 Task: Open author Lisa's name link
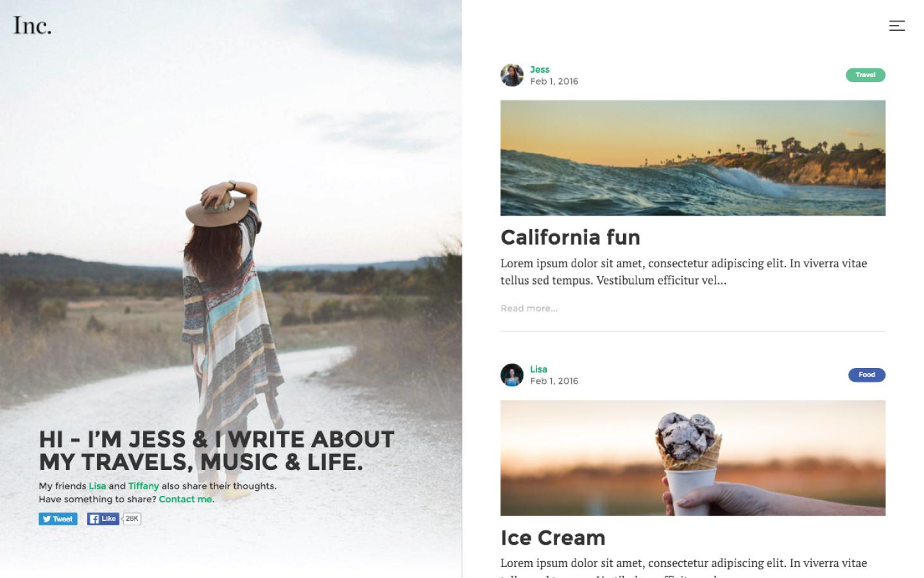point(538,369)
